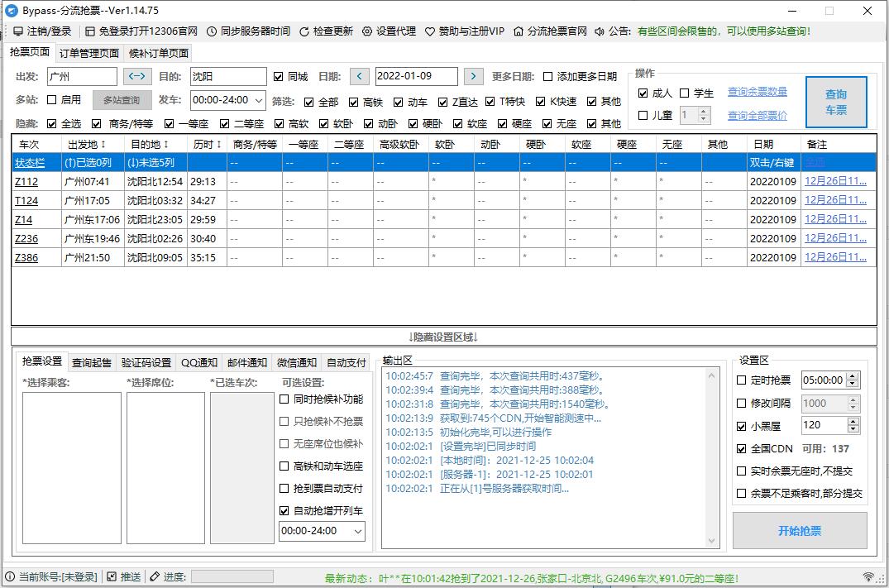Screen dimensions: 889x588
Task: Click 当前账号 info icon in status bar
Action: pos(10,576)
